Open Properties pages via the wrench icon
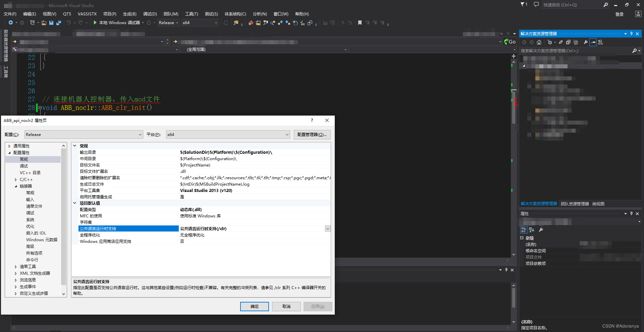Image resolution: width=644 pixels, height=332 pixels. tap(586, 42)
